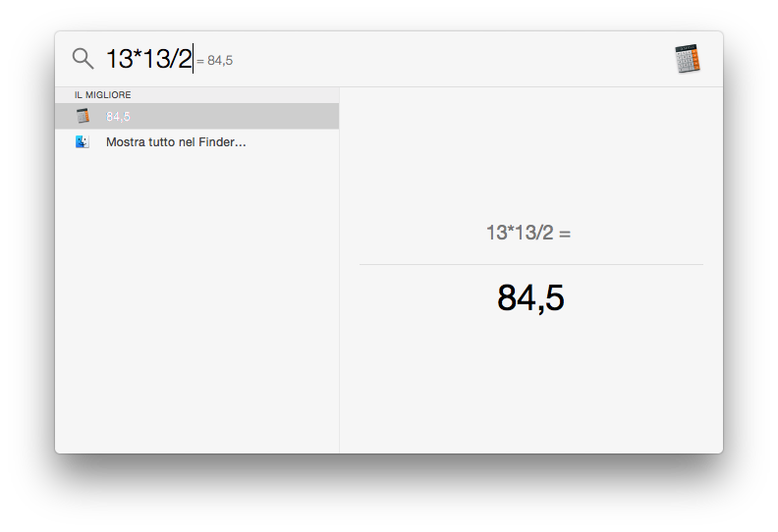Place cursor in the 13*13/2 search text
Image resolution: width=778 pixels, height=532 pixels.
coord(147,59)
